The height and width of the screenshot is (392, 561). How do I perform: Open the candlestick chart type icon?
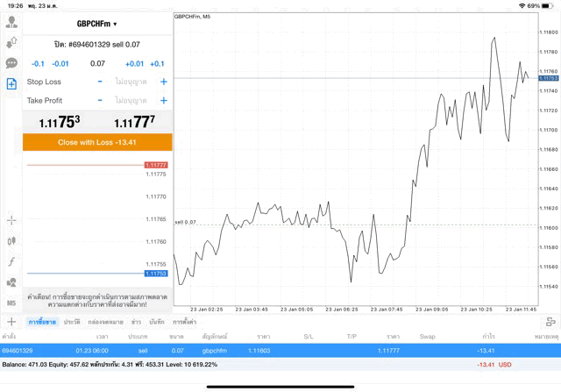[x=11, y=240]
